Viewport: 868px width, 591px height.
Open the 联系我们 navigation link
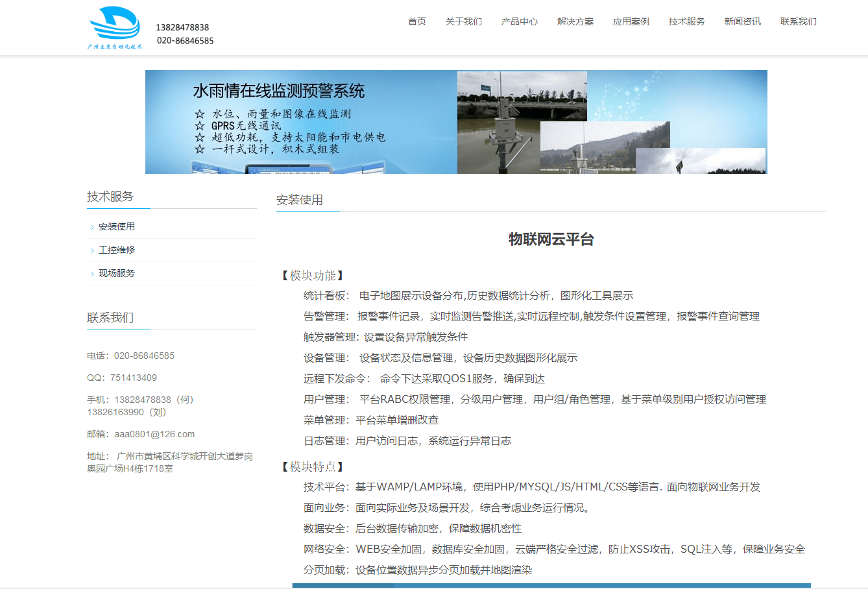point(798,21)
